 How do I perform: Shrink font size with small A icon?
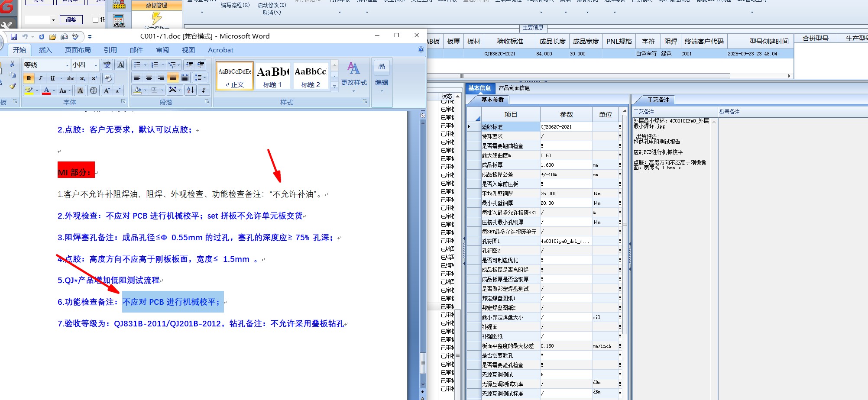pos(118,90)
